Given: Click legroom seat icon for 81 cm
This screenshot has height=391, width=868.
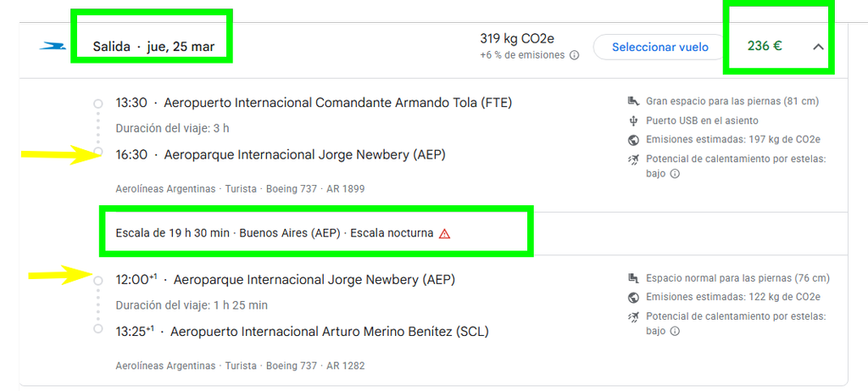Looking at the screenshot, I should (634, 101).
